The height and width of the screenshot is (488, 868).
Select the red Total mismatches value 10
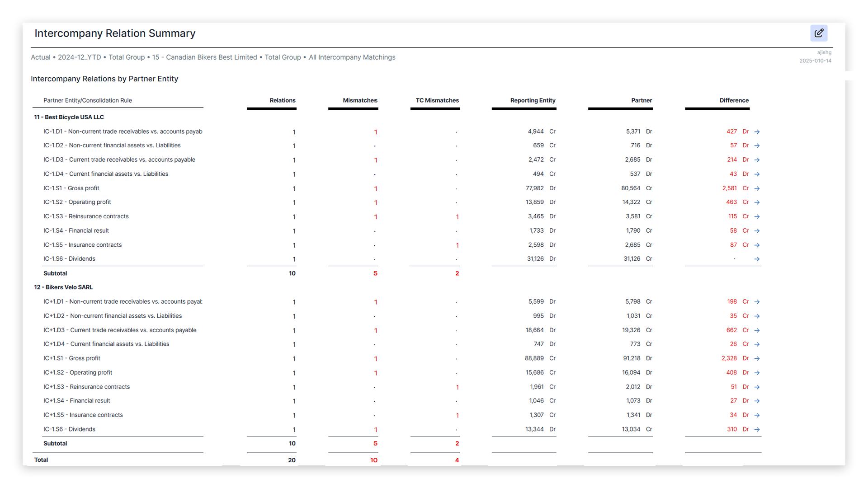[374, 460]
